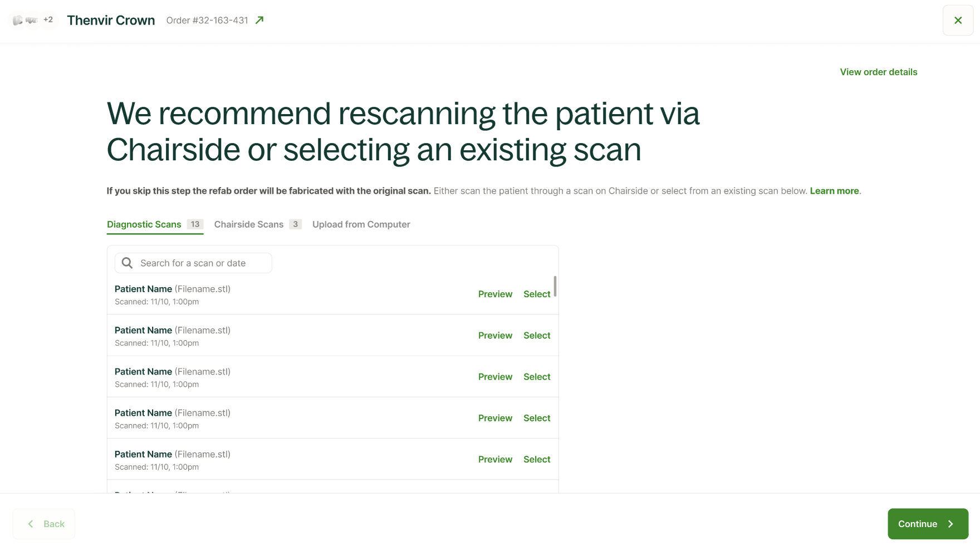Preview the second scan in list

click(x=495, y=336)
